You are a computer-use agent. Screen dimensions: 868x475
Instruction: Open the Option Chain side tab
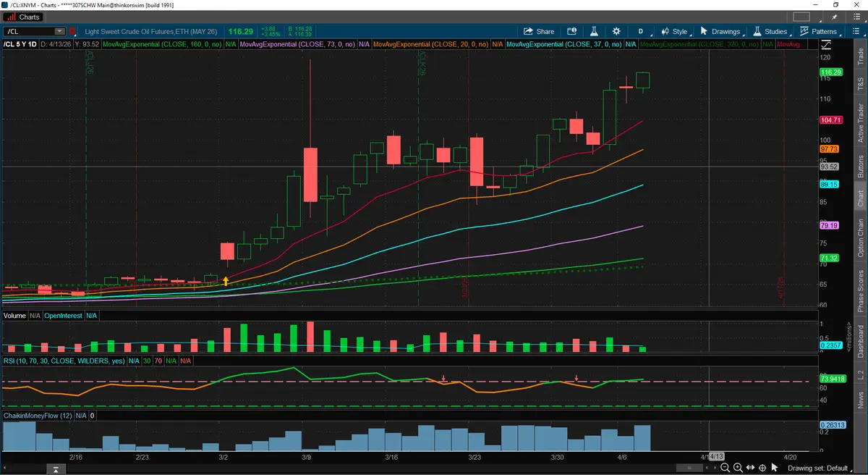(x=860, y=238)
